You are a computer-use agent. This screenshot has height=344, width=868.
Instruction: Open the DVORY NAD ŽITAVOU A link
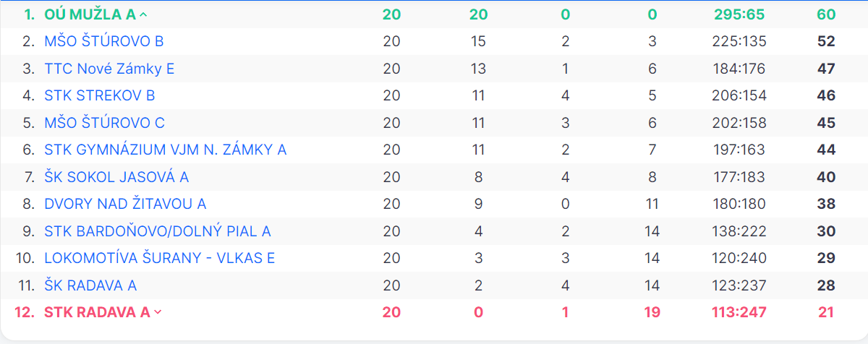point(125,204)
